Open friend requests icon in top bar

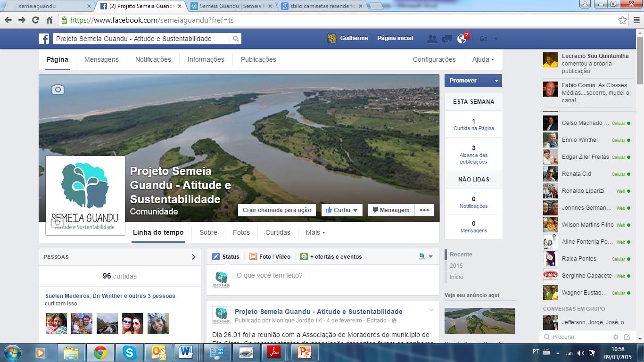432,39
